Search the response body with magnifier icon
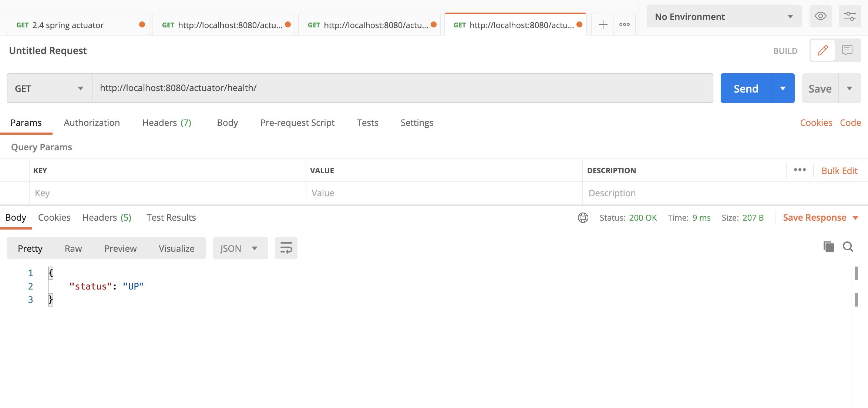The height and width of the screenshot is (408, 868). (848, 247)
